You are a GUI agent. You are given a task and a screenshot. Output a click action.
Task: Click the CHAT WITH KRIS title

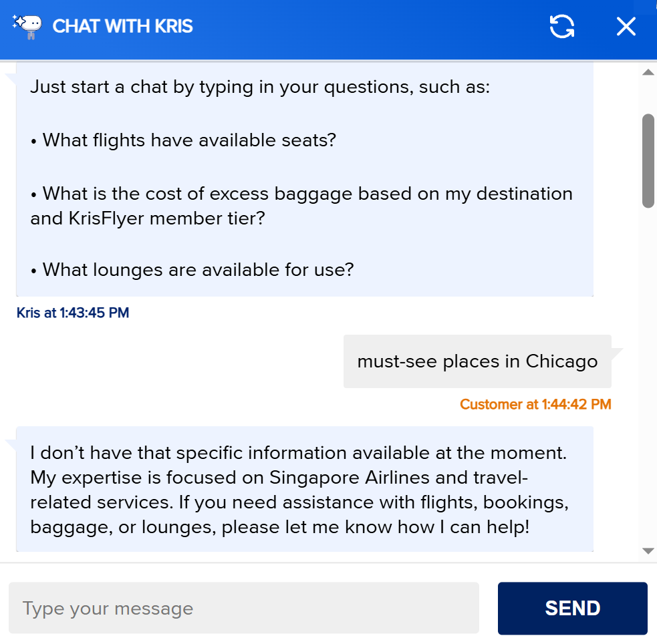tap(122, 27)
